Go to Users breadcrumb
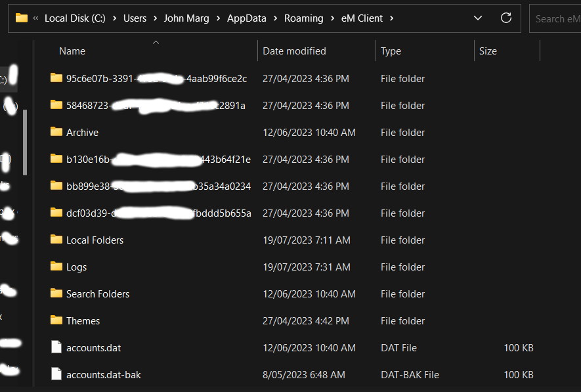 (x=135, y=18)
